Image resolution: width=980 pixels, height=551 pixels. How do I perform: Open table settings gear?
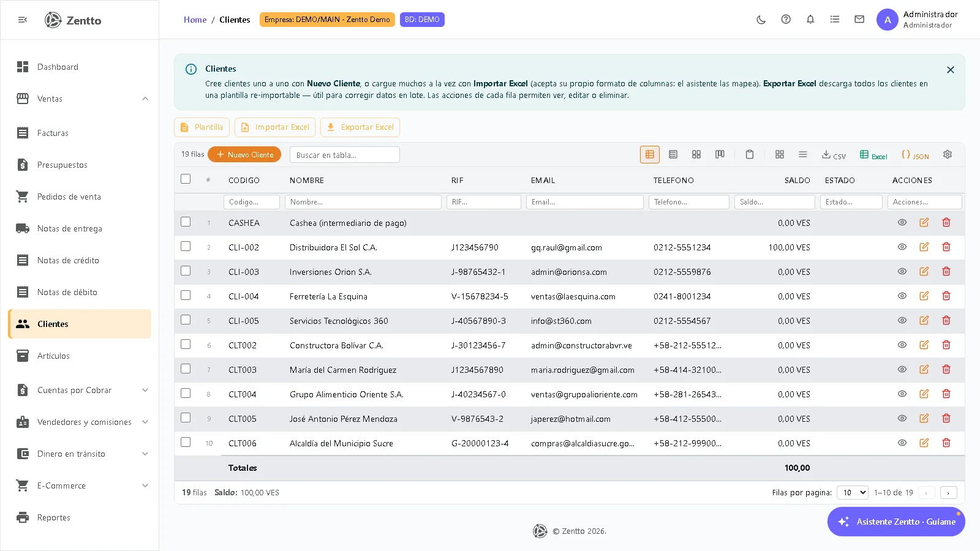(948, 154)
